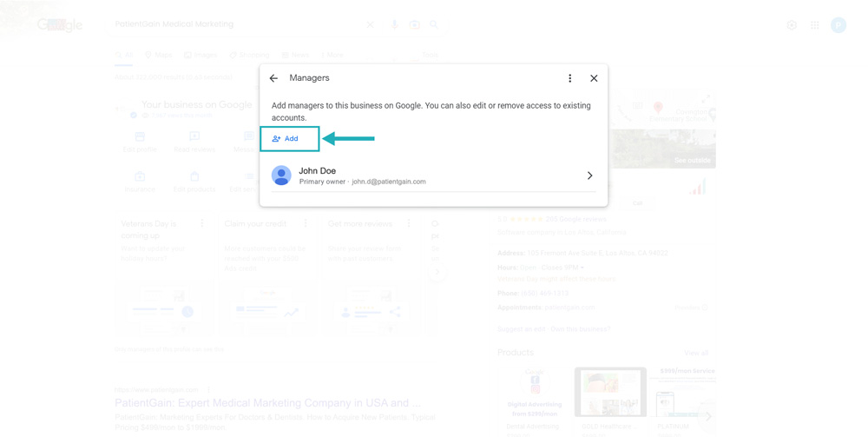Click the Google logo
The width and height of the screenshot is (868, 437).
pos(60,25)
